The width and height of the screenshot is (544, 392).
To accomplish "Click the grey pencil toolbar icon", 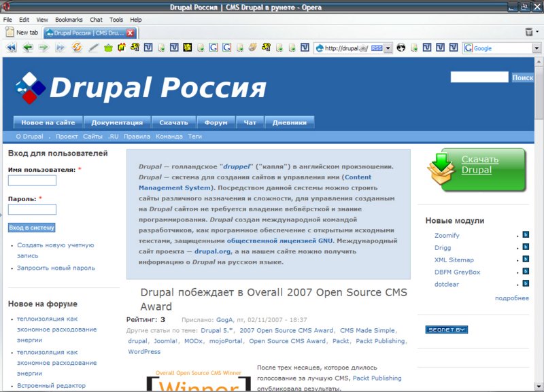I will (x=93, y=48).
